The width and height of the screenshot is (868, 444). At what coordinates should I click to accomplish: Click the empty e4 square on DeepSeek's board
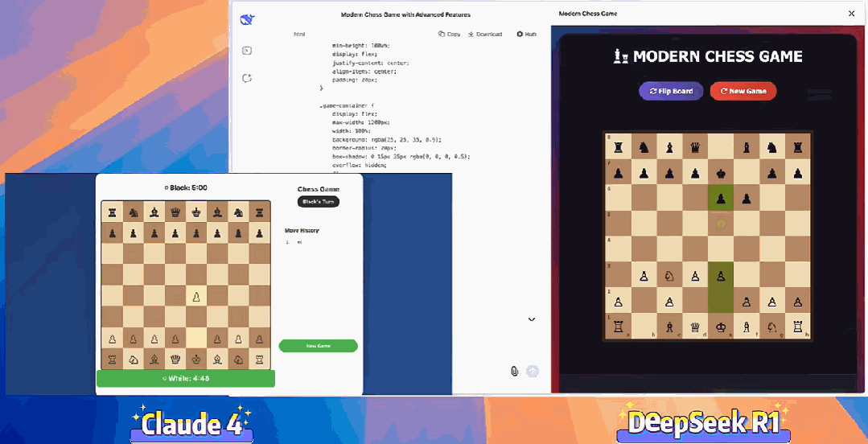click(x=721, y=249)
